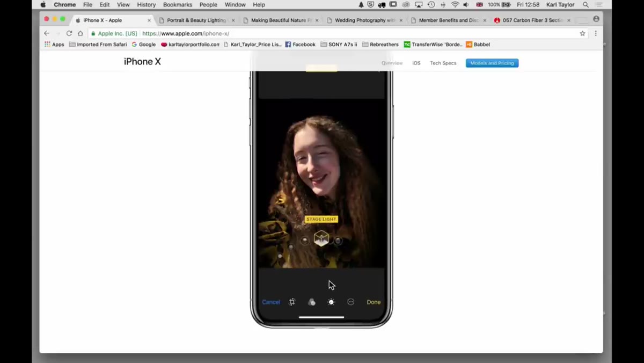Tap the crop icon on iPhone screen

tap(292, 302)
